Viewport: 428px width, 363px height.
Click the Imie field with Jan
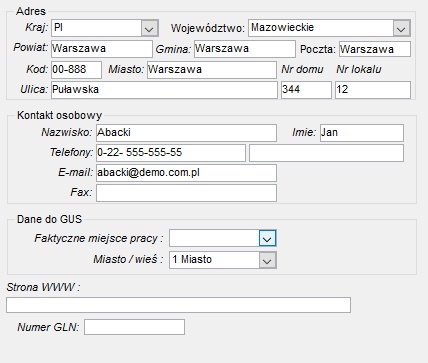pyautogui.click(x=362, y=133)
